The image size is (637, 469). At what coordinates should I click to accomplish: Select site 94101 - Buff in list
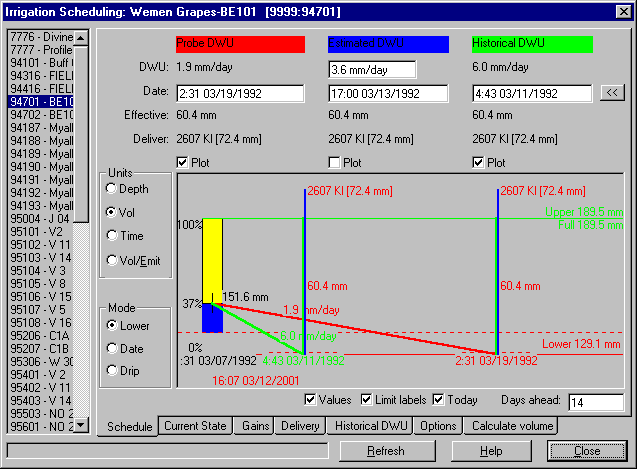[x=41, y=63]
